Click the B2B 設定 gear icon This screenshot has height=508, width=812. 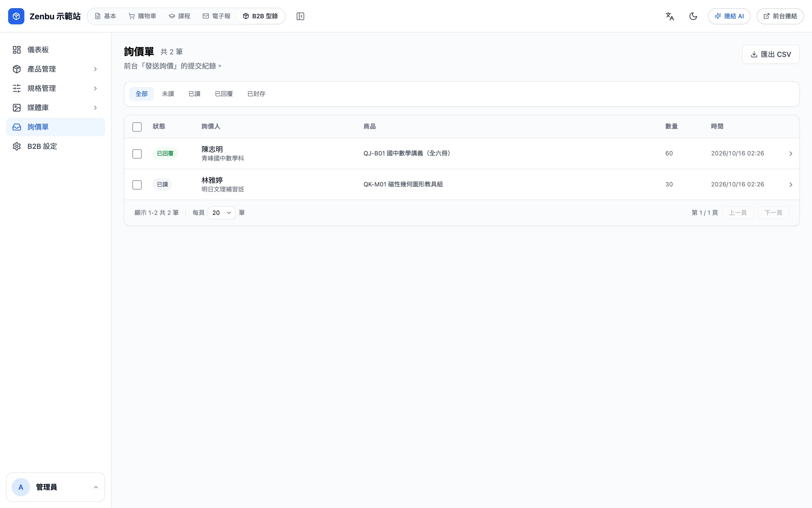(17, 146)
